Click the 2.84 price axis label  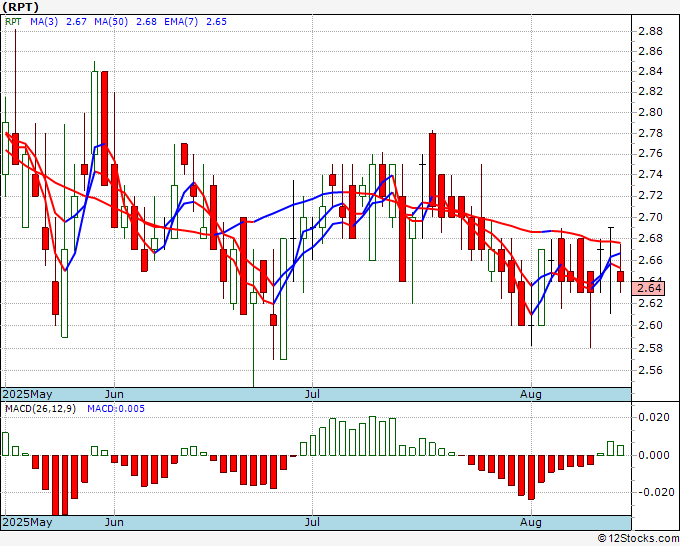pyautogui.click(x=651, y=71)
